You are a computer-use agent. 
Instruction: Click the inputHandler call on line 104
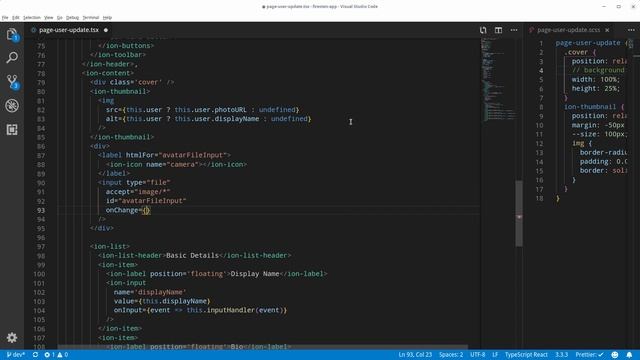click(231, 310)
